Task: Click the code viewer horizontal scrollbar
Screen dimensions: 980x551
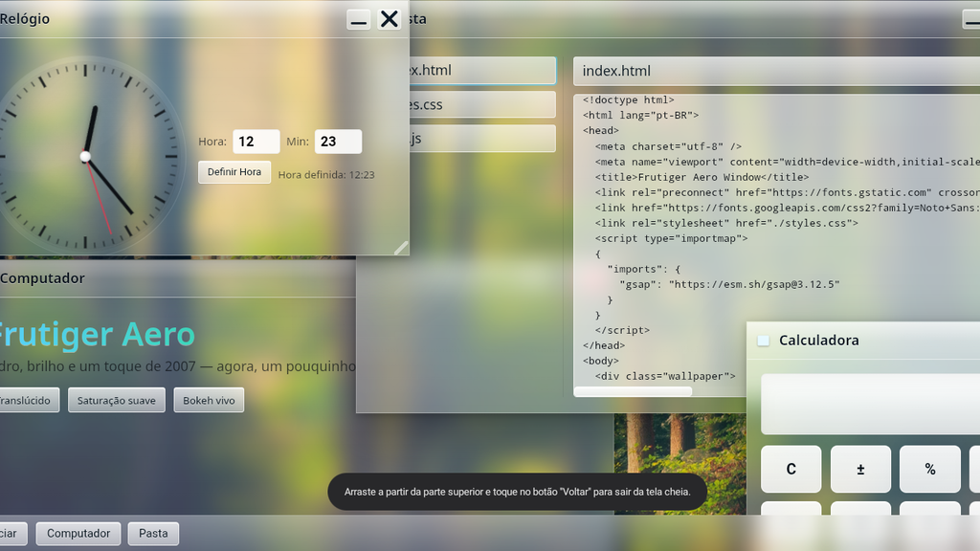Action: (x=633, y=391)
